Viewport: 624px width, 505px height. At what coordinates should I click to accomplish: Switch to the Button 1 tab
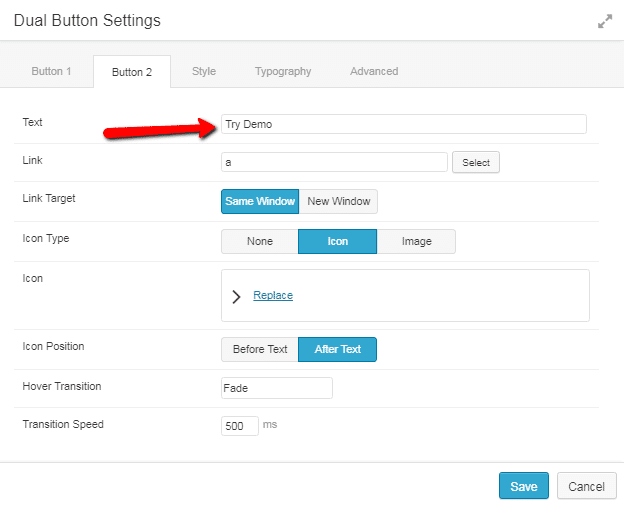pyautogui.click(x=51, y=72)
